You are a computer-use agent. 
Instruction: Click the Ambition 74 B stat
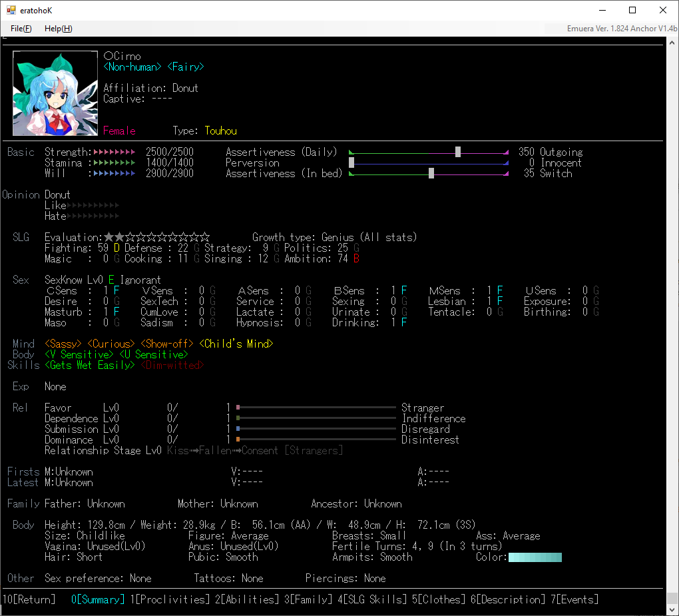[323, 258]
